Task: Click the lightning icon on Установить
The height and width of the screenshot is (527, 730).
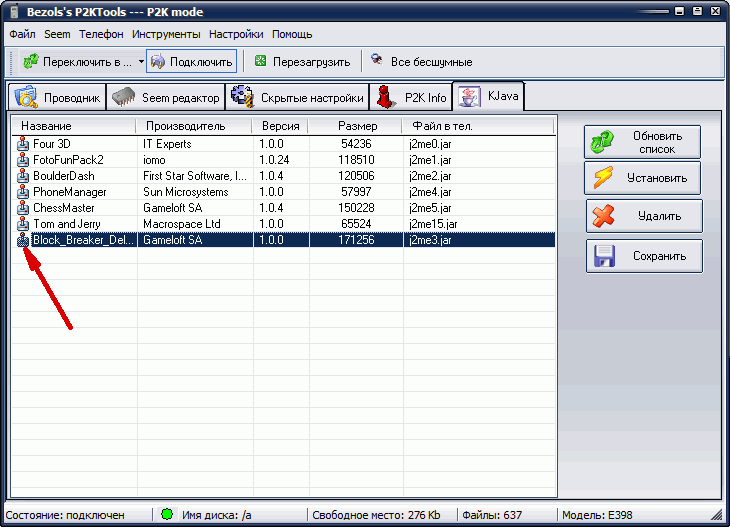Action: pos(603,178)
